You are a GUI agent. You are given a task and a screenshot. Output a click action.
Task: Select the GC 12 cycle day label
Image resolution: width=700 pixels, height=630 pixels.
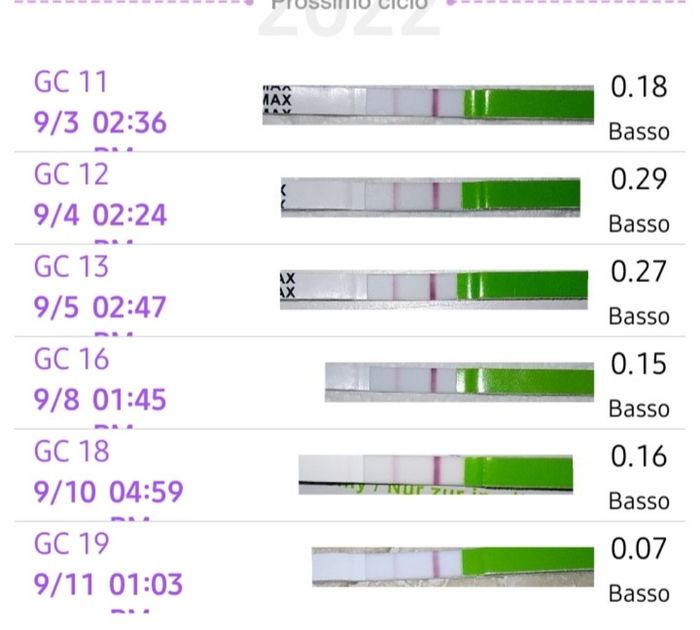tap(71, 174)
